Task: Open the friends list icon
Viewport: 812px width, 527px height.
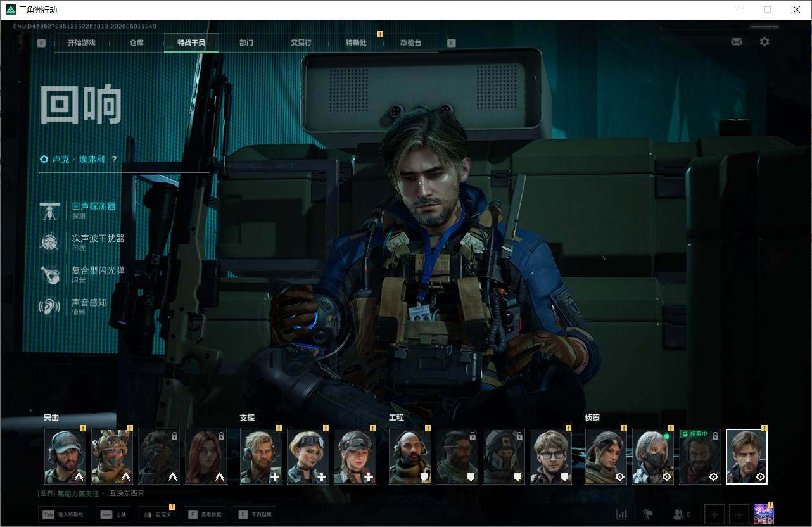Action: point(681,514)
